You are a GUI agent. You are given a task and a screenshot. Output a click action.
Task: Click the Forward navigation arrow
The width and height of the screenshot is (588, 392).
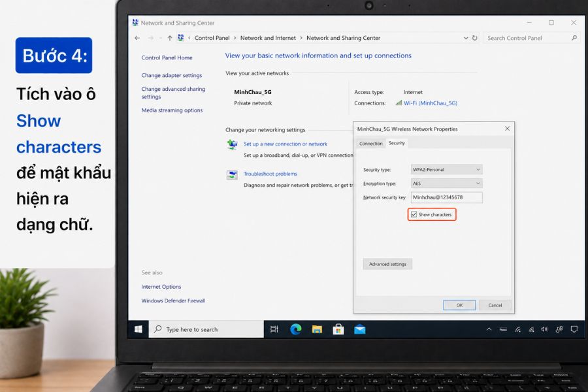click(151, 38)
